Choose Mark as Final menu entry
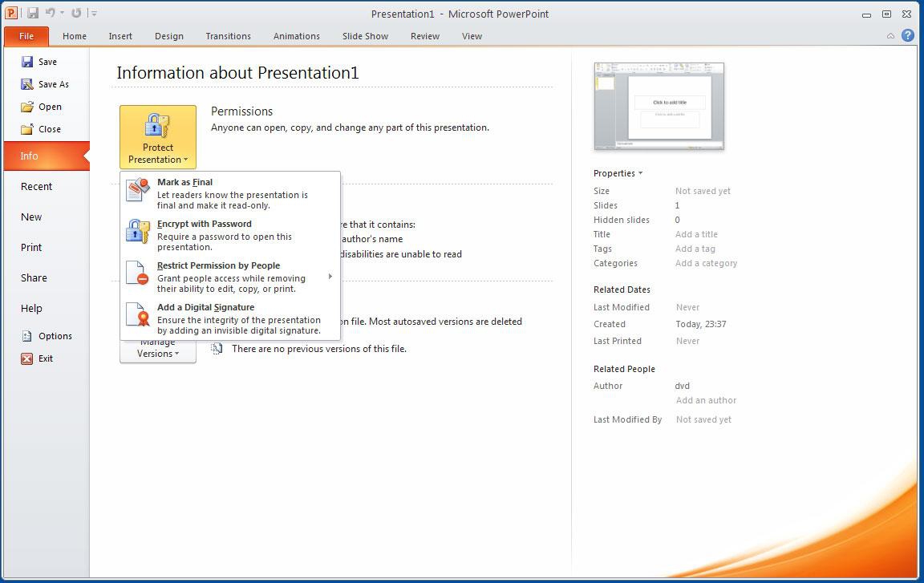The width and height of the screenshot is (924, 583). 230,193
